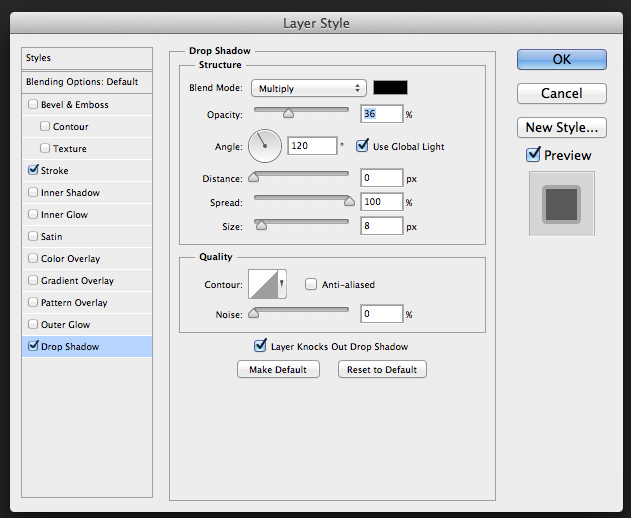631x518 pixels.
Task: Enable Anti-aliased contour option
Action: 311,285
